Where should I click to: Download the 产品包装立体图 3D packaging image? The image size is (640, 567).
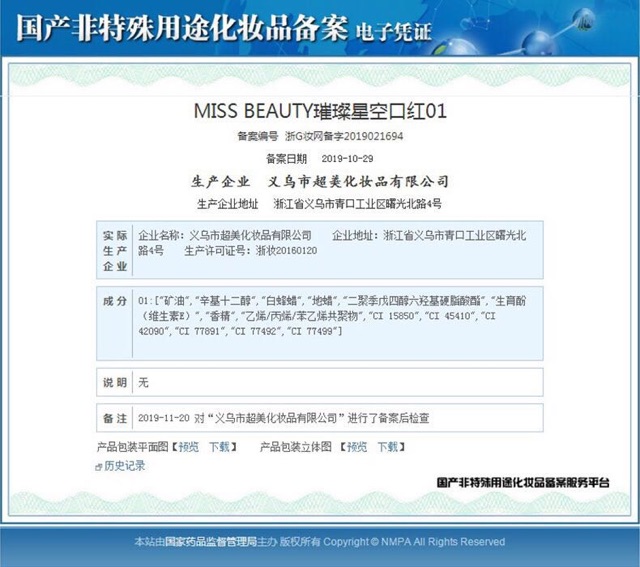(x=387, y=447)
